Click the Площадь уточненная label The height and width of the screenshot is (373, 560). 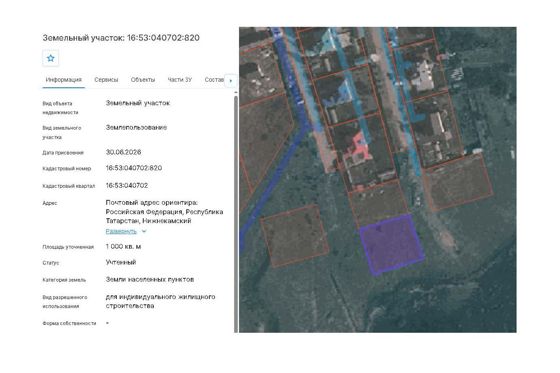tap(68, 247)
